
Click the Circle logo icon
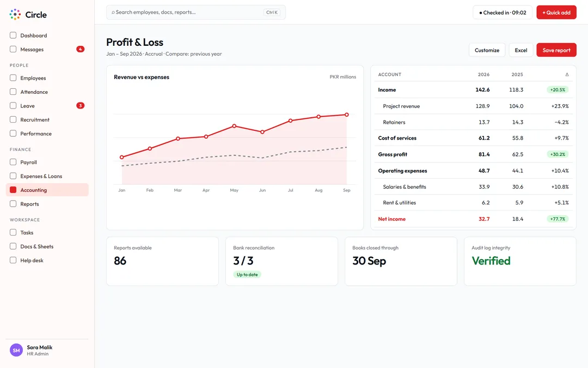click(15, 15)
